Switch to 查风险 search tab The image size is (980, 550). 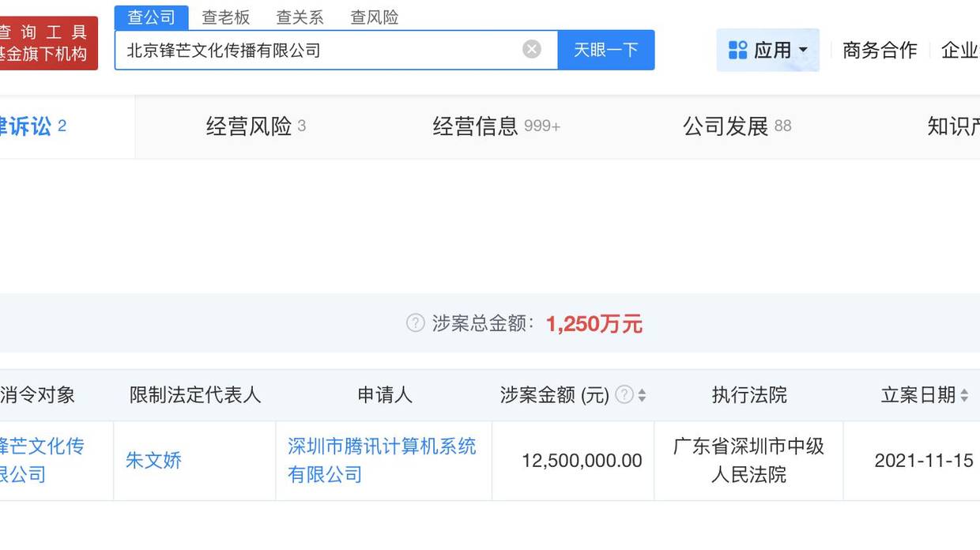(x=375, y=17)
